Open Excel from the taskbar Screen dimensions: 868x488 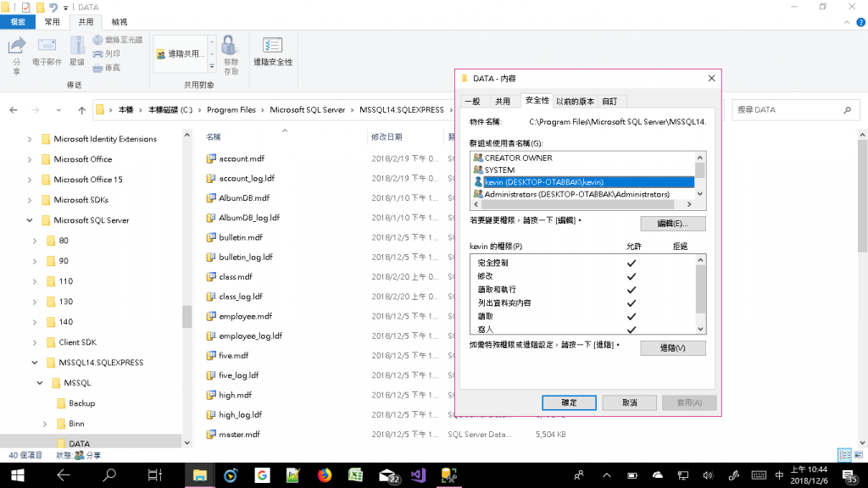pos(355,475)
